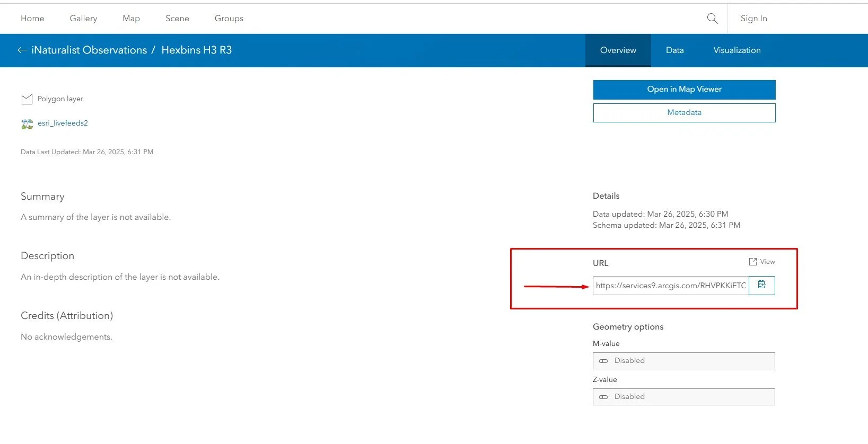Image resolution: width=868 pixels, height=444 pixels.
Task: Switch to the Data tab
Action: pyautogui.click(x=674, y=50)
